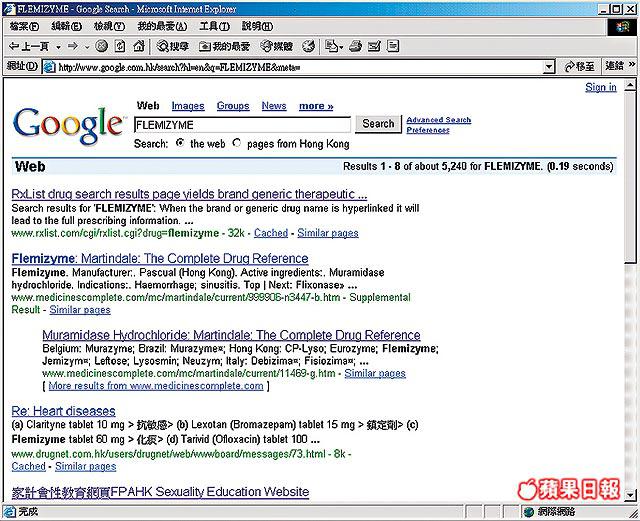Open the 我的最愛(A) menu

[x=162, y=27]
